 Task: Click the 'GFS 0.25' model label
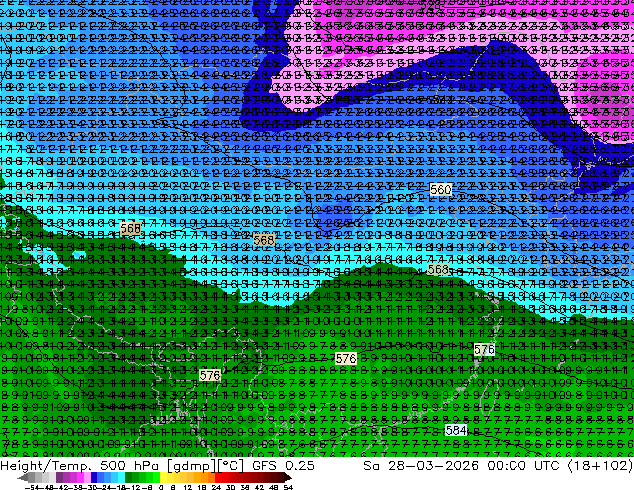click(283, 466)
